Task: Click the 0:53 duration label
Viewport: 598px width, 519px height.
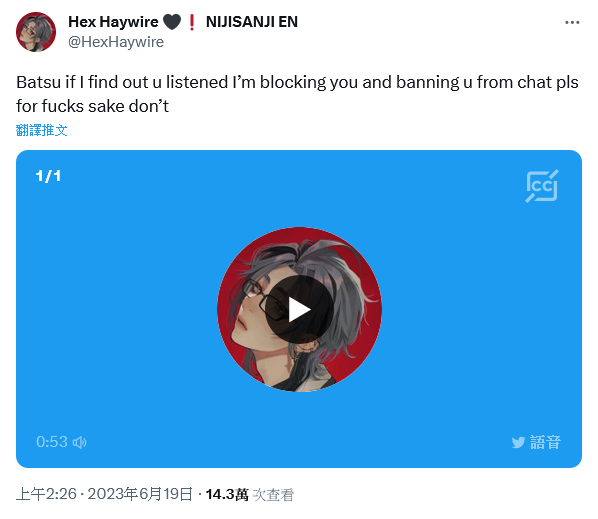Action: pyautogui.click(x=52, y=442)
